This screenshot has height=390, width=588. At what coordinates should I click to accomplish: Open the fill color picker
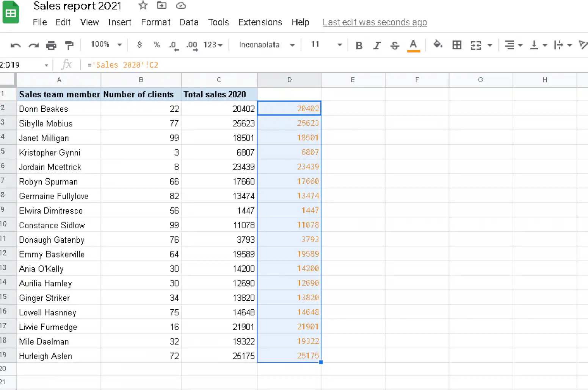(x=438, y=45)
